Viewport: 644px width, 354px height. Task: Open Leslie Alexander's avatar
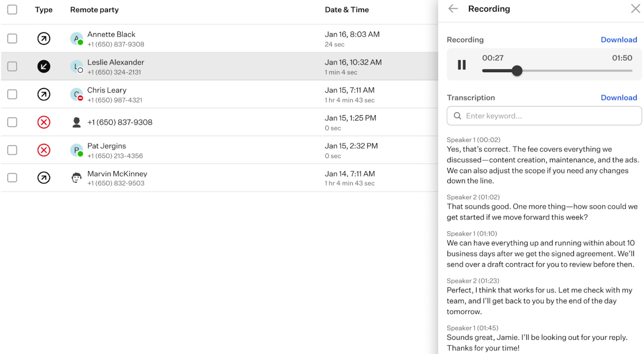tap(77, 67)
